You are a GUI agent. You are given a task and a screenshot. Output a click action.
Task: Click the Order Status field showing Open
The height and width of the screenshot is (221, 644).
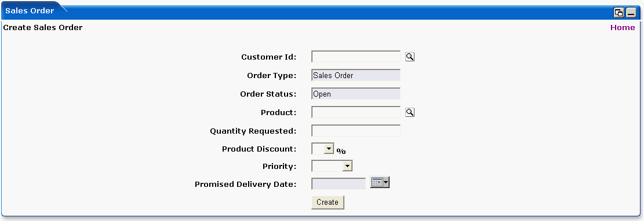pos(356,94)
